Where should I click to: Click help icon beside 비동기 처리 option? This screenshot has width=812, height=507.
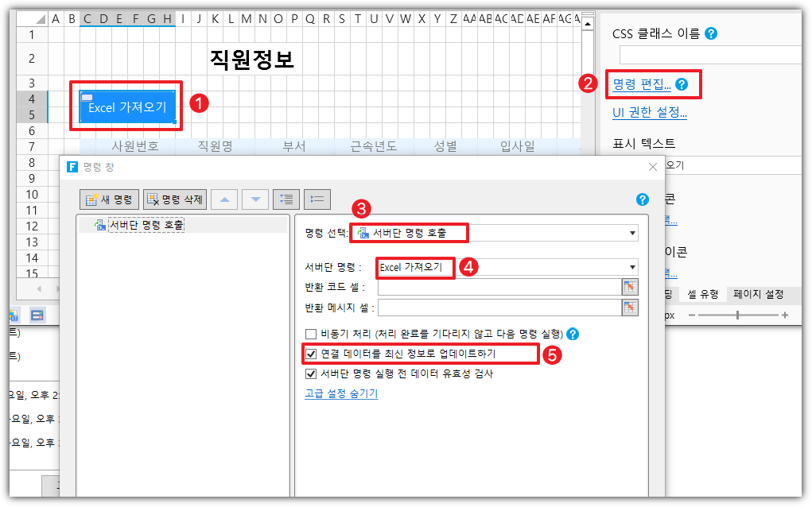point(573,334)
